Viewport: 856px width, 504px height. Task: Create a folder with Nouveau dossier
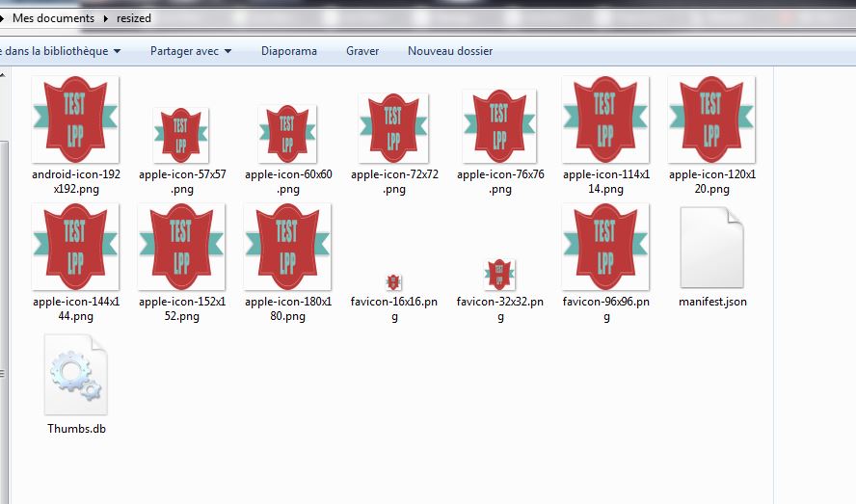tap(449, 51)
